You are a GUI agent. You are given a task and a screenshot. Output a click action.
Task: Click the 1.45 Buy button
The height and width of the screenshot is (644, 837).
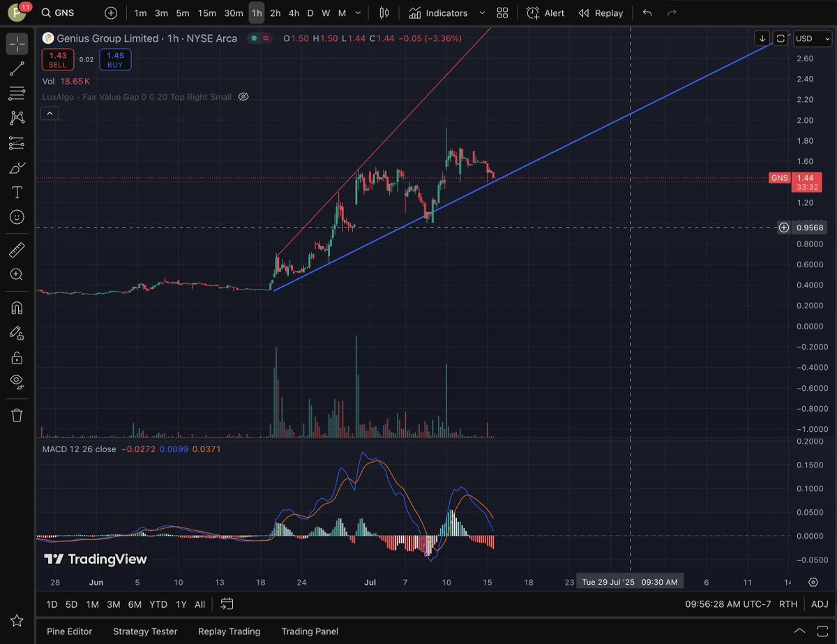tap(114, 59)
